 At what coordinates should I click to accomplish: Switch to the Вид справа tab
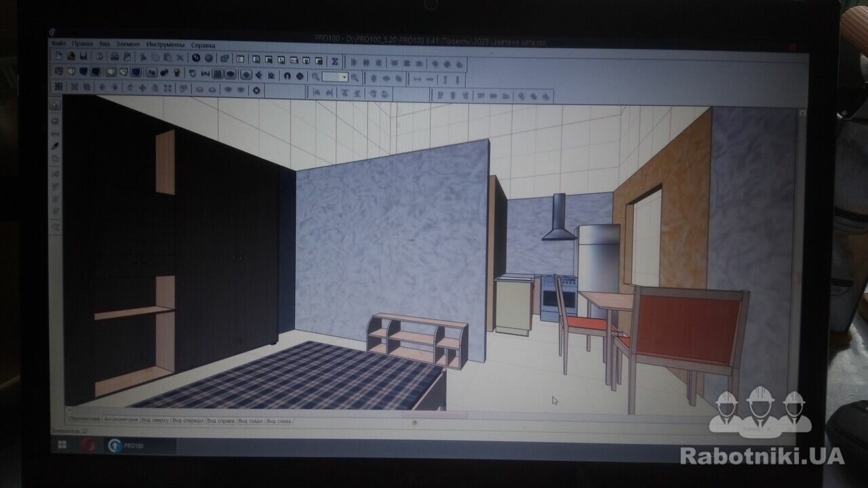[221, 421]
